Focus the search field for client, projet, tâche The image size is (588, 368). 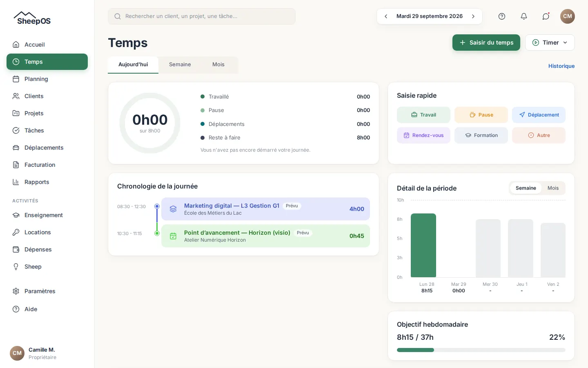pyautogui.click(x=202, y=16)
